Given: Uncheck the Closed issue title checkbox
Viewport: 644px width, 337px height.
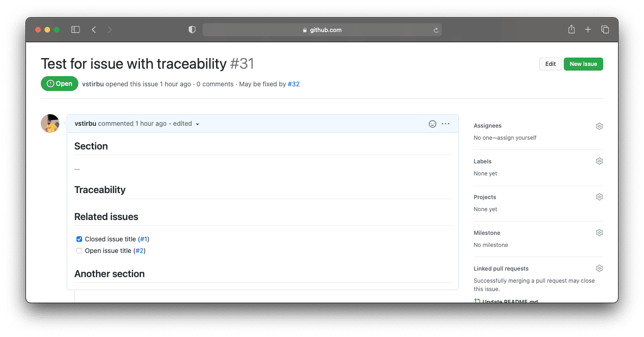Looking at the screenshot, I should pyautogui.click(x=79, y=239).
